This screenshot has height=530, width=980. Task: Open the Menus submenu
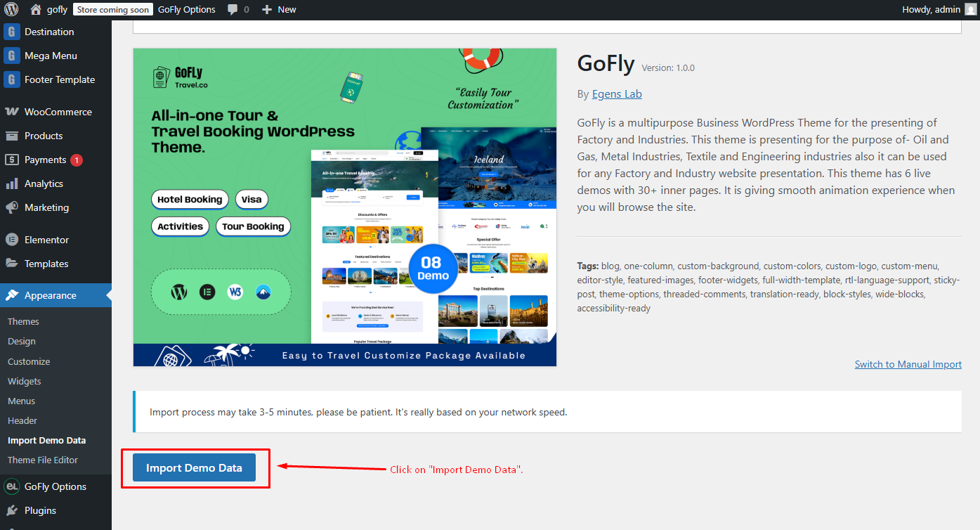(22, 401)
